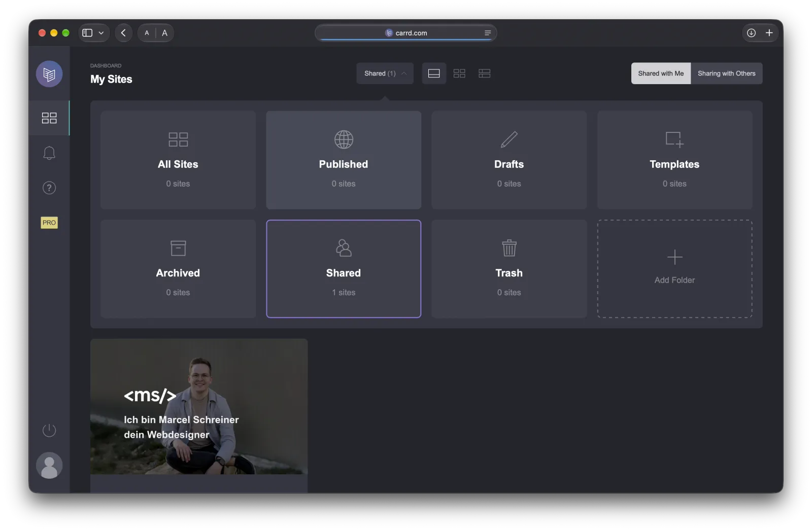Viewport: 812px width, 531px height.
Task: Switch to the list view layout
Action: click(x=485, y=74)
